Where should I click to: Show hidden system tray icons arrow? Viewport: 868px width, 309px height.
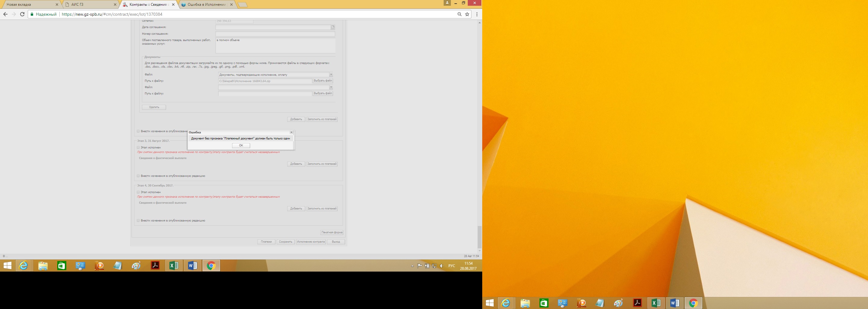(412, 266)
